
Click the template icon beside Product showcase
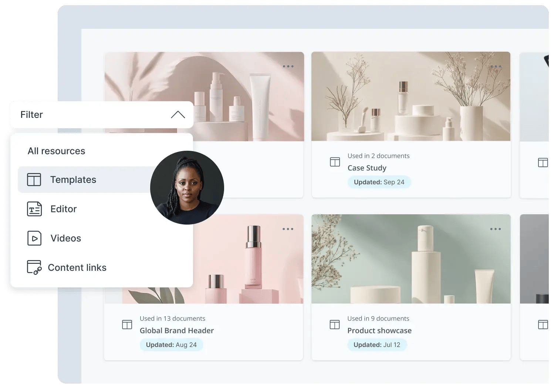pos(334,324)
